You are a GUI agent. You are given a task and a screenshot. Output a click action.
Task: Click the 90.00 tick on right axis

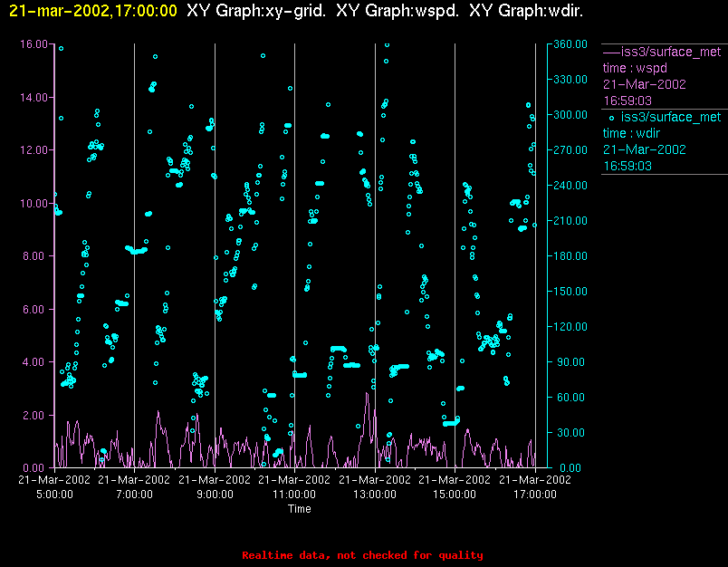point(569,361)
